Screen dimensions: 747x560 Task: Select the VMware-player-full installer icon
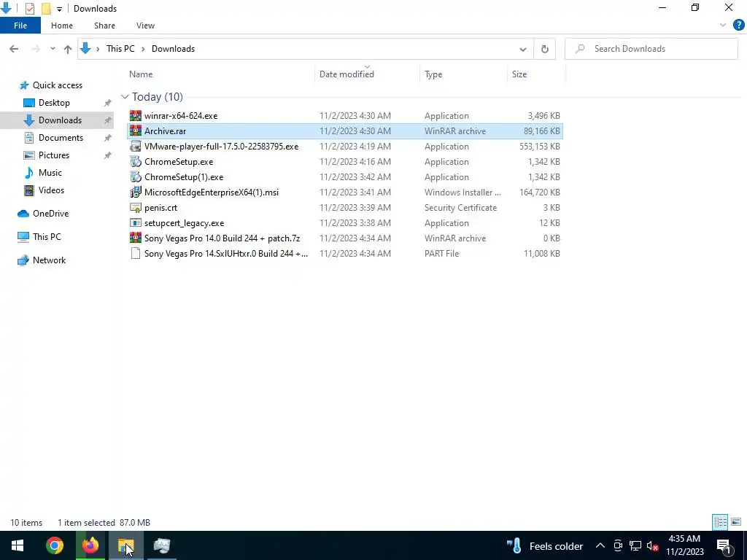(x=136, y=146)
